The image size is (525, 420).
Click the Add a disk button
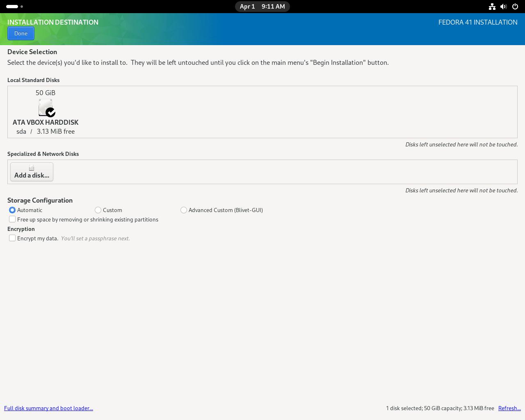(32, 172)
